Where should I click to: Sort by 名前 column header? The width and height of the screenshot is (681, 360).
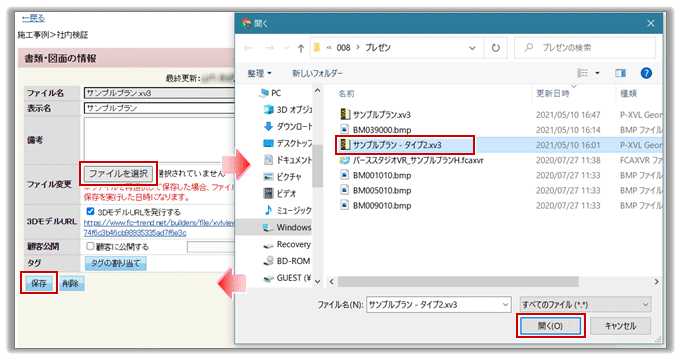(346, 93)
